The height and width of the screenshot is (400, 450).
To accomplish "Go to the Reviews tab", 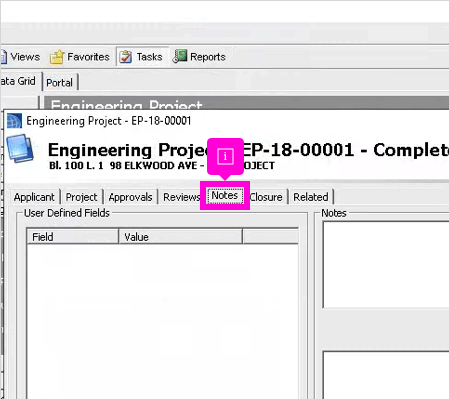I will coord(181,197).
